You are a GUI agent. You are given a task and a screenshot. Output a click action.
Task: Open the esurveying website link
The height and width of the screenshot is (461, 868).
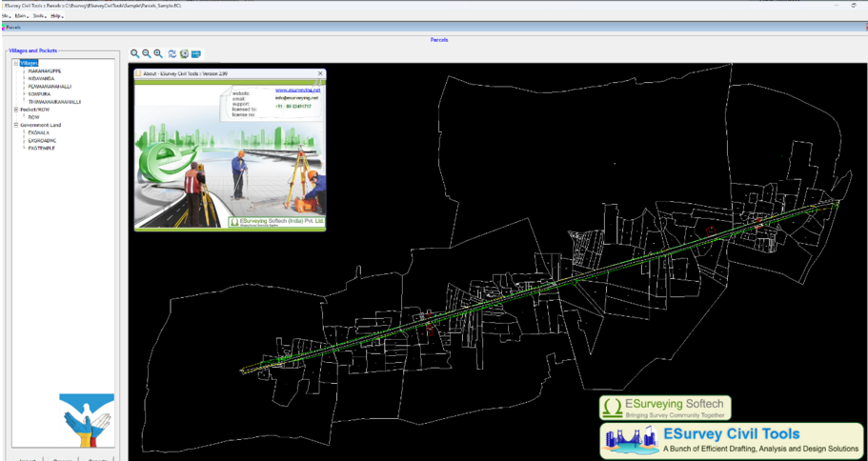[x=297, y=90]
